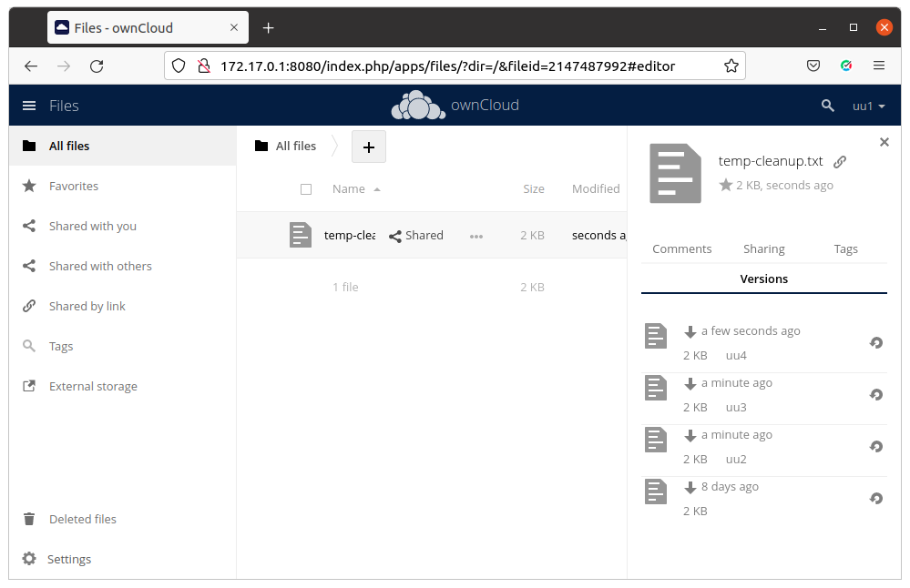Click the Files app title in header
This screenshot has height=588, width=910.
(x=64, y=106)
